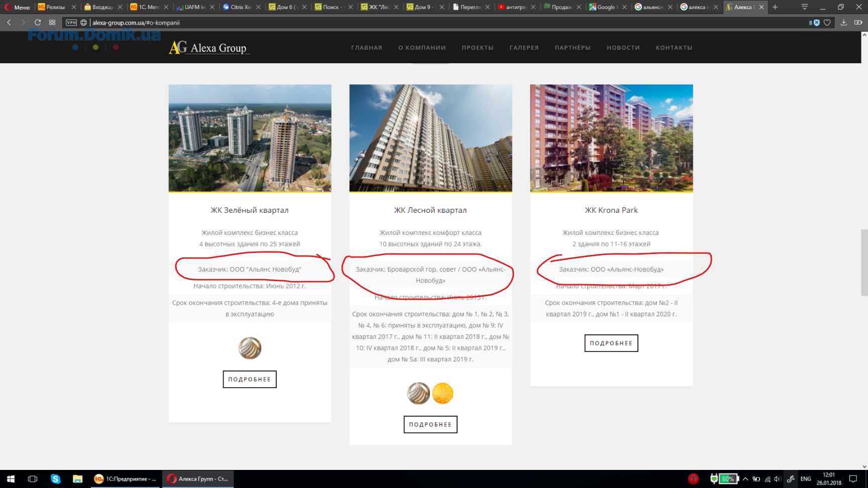View site info globe icon
Viewport: 868px width, 488px height.
pos(84,23)
